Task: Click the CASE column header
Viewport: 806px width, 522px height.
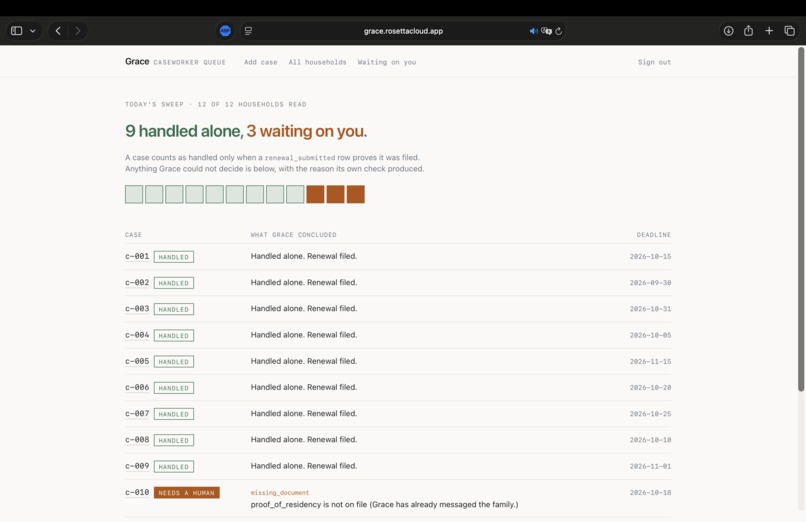Action: coord(133,235)
